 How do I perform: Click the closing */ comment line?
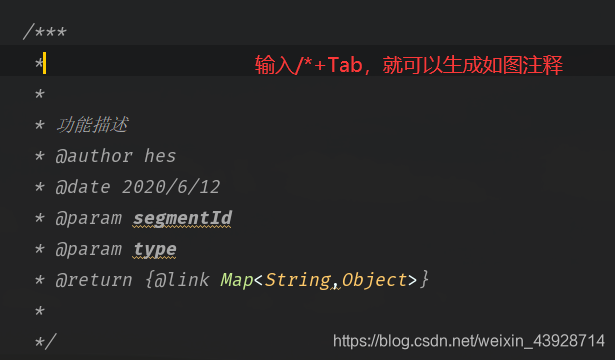coord(45,342)
